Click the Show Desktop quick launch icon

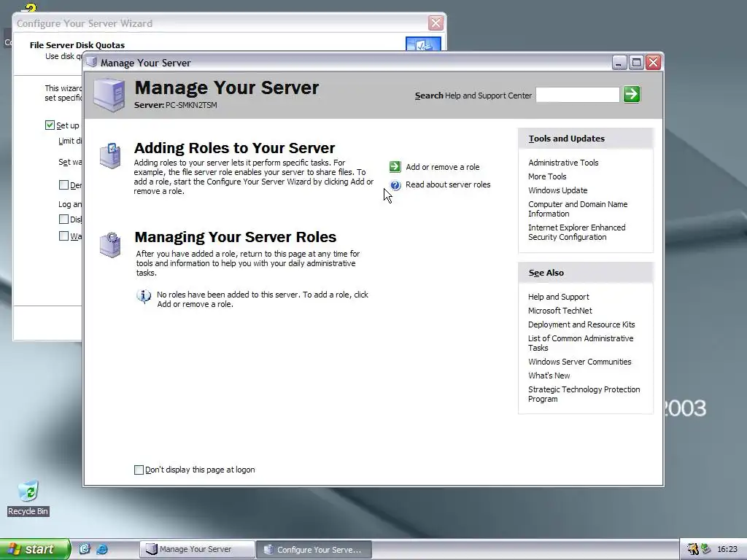(85, 549)
